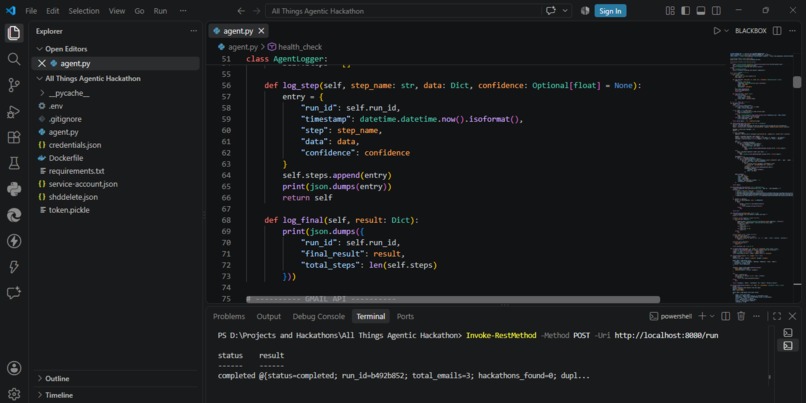Switch to the Problems tab
The height and width of the screenshot is (403, 806).
tap(229, 316)
